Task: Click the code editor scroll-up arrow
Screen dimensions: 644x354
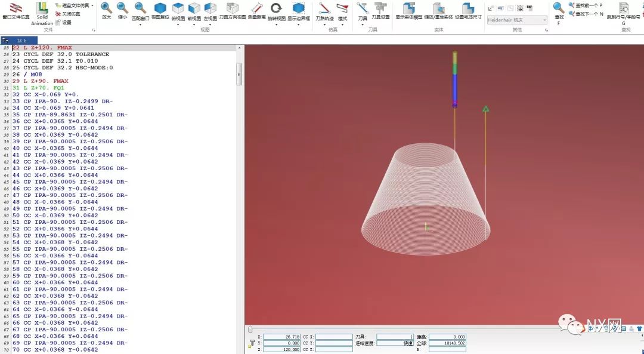Action: pyautogui.click(x=240, y=48)
